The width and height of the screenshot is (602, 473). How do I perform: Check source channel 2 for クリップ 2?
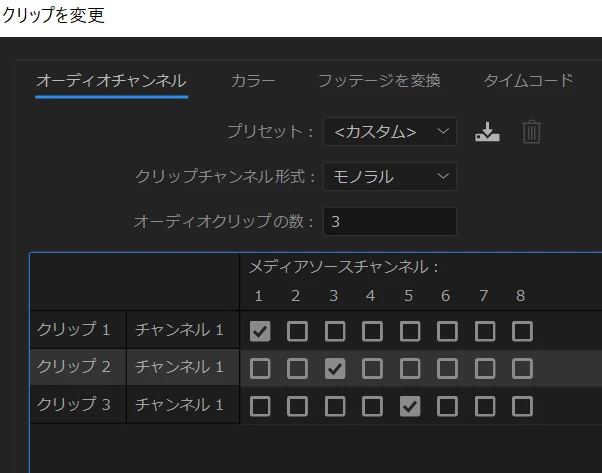298,369
